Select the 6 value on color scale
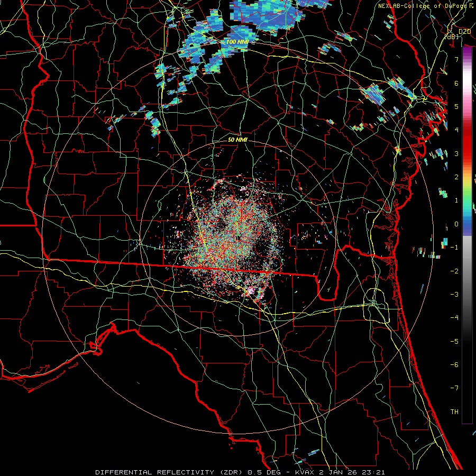This screenshot has width=476, height=476. 456,83
